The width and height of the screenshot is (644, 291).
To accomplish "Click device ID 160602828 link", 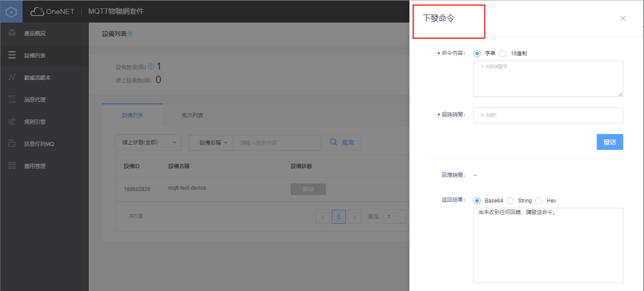I will [137, 189].
